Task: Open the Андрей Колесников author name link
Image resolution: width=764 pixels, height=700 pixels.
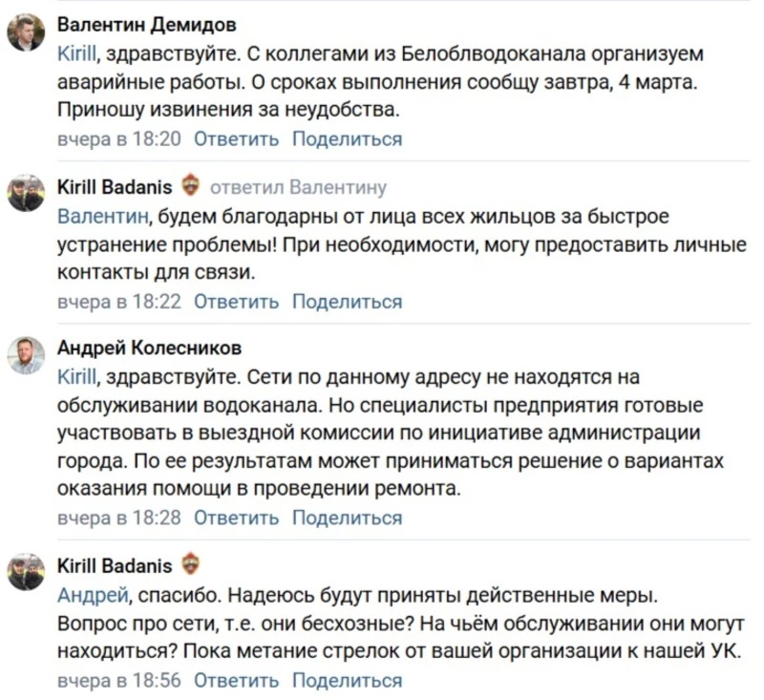Action: click(x=150, y=348)
